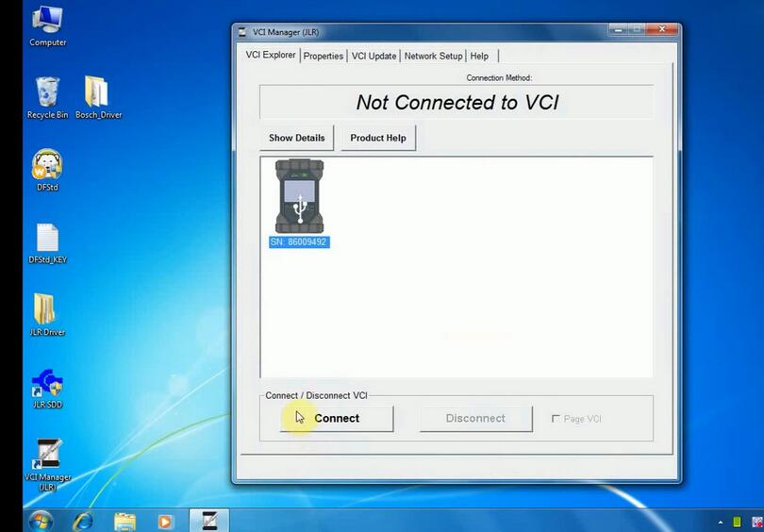This screenshot has width=764, height=532.
Task: Click the green battery tray icon
Action: 737,523
